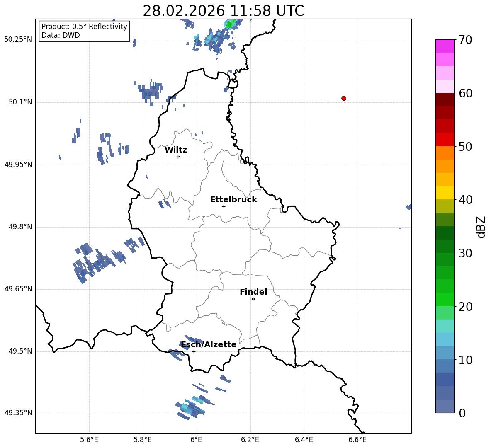The height and width of the screenshot is (448, 491).
Task: Click the 6.6°E longitude label
Action: 357,440
